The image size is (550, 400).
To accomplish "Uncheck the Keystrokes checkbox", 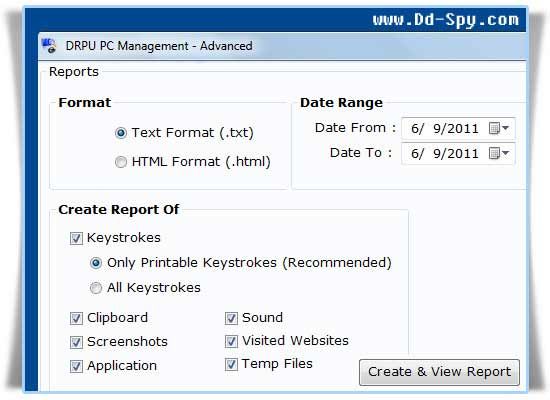I will [76, 238].
